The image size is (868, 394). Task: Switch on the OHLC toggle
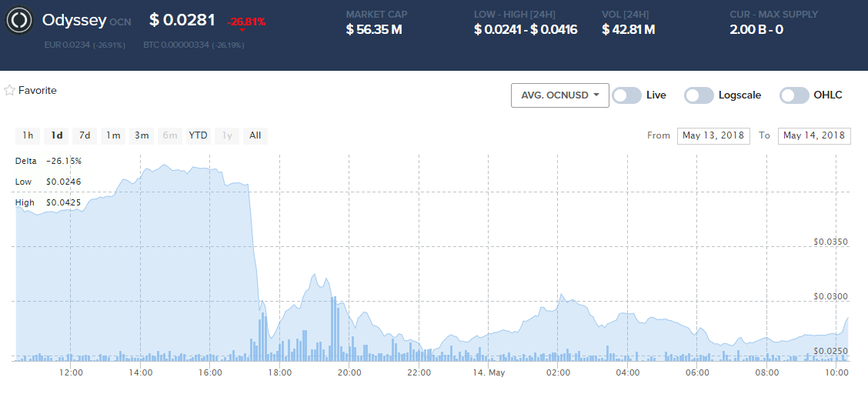[x=794, y=95]
